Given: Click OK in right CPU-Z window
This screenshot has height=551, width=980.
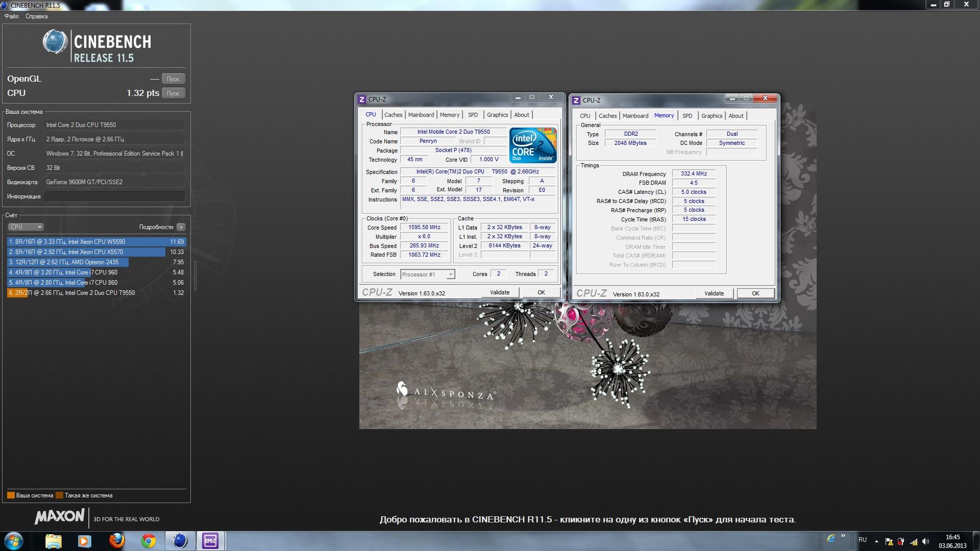Looking at the screenshot, I should [x=755, y=293].
